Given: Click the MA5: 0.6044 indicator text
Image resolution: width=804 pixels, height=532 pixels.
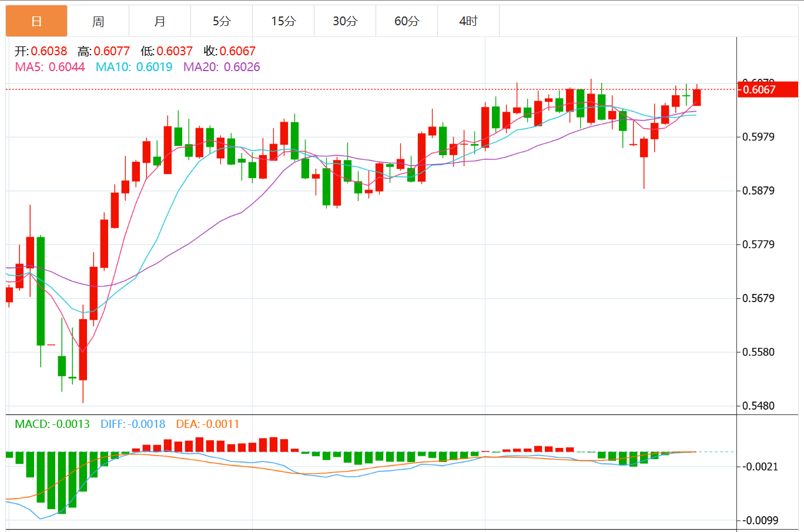Looking at the screenshot, I should [x=50, y=67].
